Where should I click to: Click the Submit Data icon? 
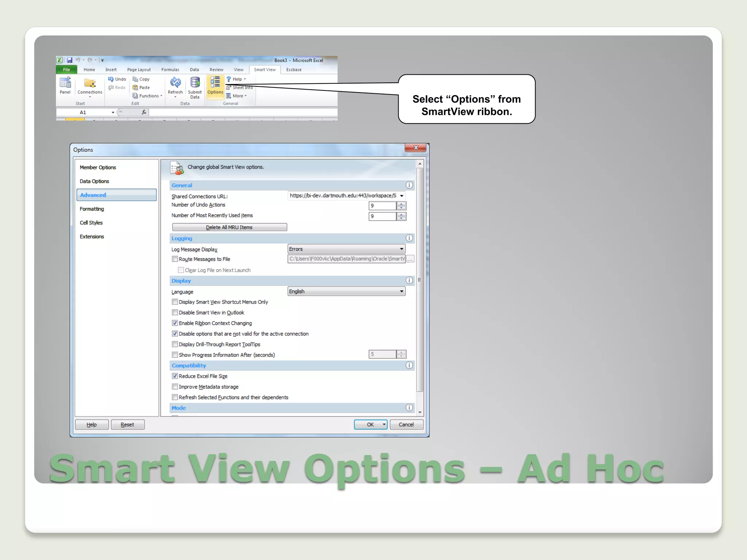(195, 82)
